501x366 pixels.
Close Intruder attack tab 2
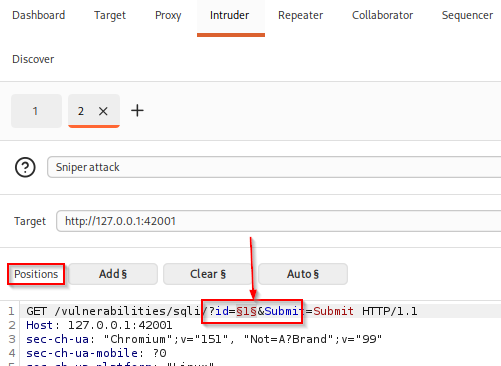coord(103,111)
